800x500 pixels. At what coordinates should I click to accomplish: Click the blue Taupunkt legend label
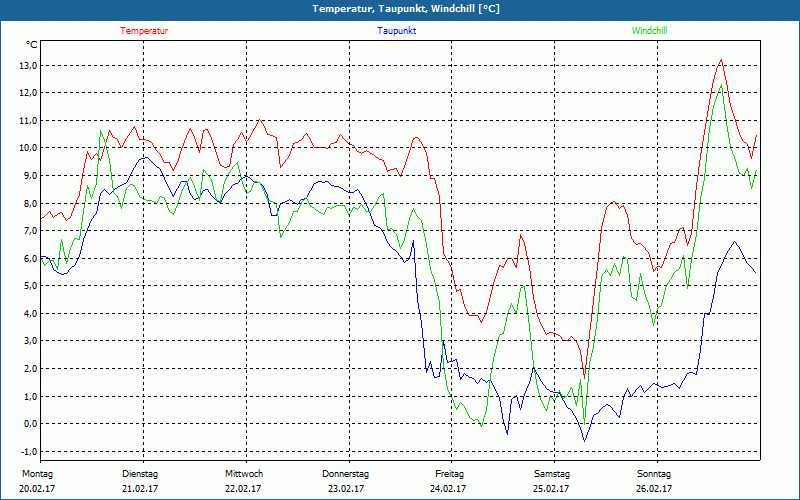coord(396,31)
